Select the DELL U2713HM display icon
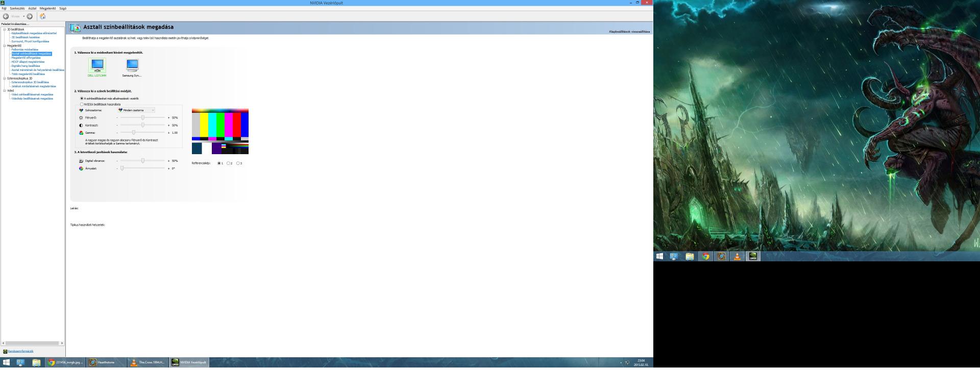The image size is (980, 392). (97, 65)
